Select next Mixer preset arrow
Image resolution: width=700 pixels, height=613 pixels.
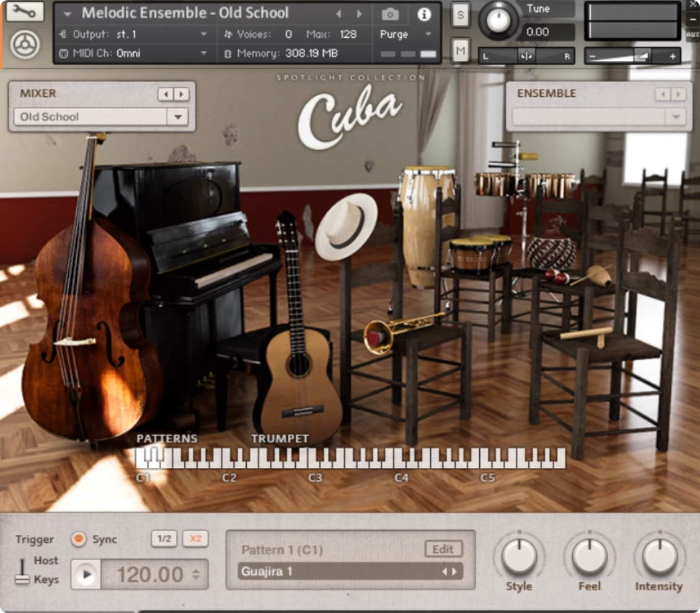(x=181, y=94)
